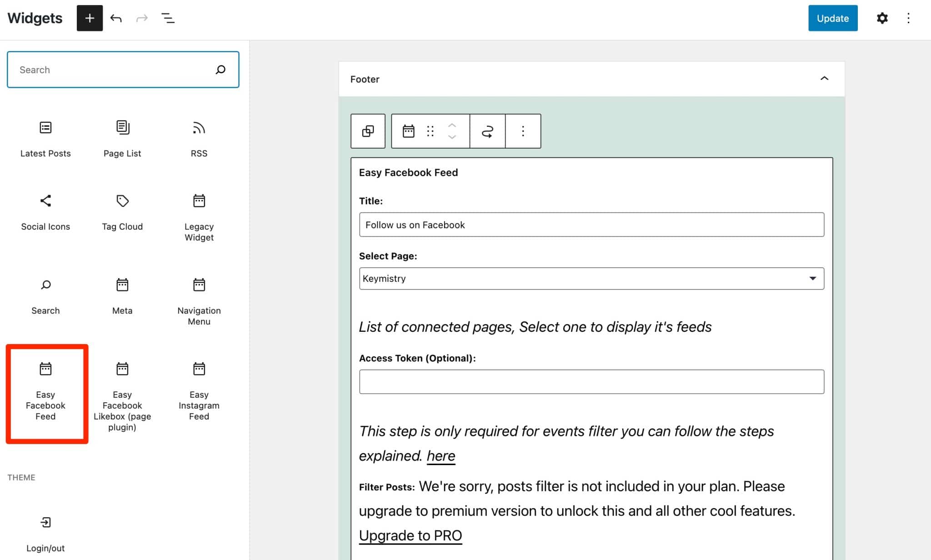
Task: Open the three-dot options menu at top right
Action: pyautogui.click(x=908, y=18)
